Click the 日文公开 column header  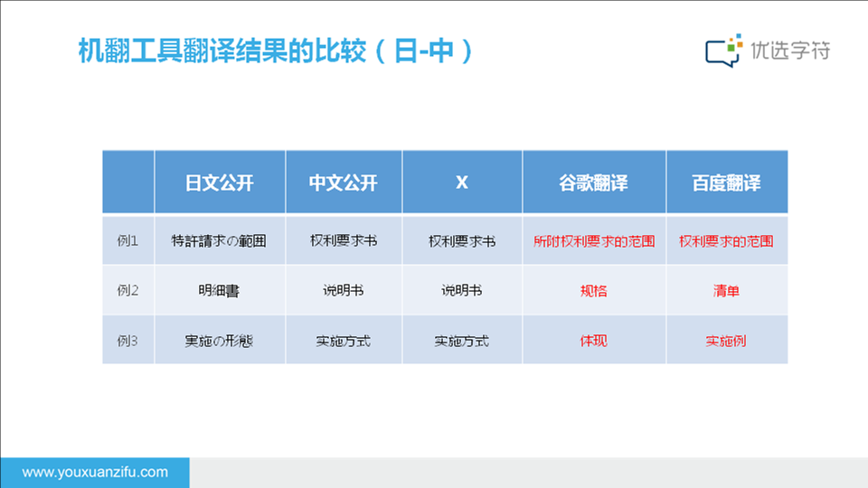coord(220,183)
